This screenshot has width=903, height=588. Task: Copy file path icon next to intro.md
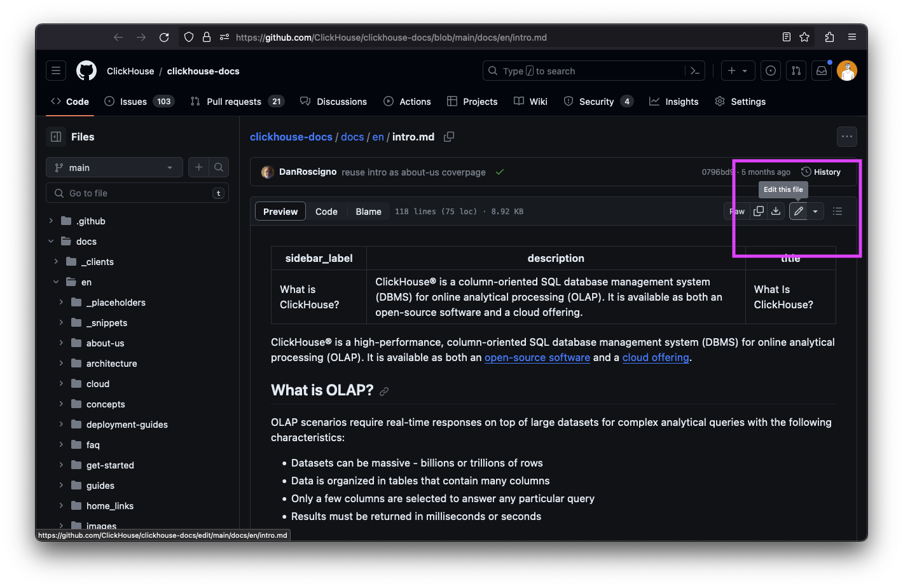[x=449, y=137]
